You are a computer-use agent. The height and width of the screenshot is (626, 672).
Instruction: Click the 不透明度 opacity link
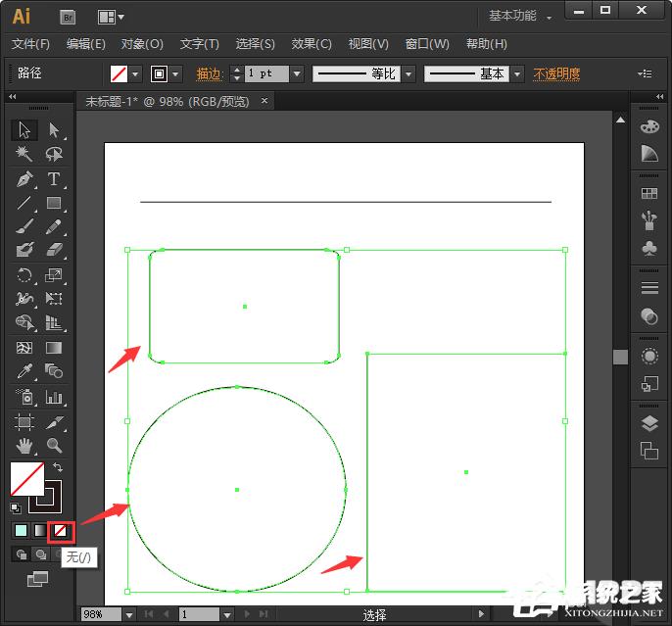click(556, 73)
